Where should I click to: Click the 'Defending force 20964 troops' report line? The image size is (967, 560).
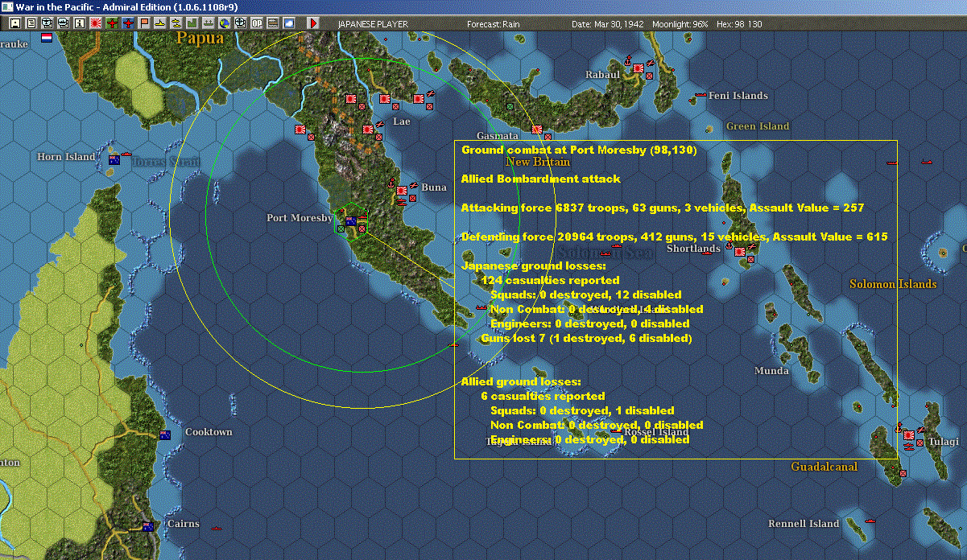coord(675,237)
